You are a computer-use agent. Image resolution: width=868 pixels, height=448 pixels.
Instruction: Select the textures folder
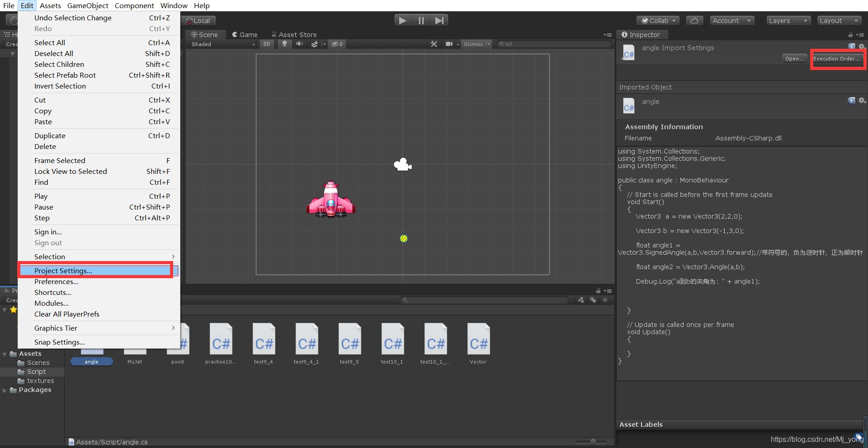(x=36, y=381)
